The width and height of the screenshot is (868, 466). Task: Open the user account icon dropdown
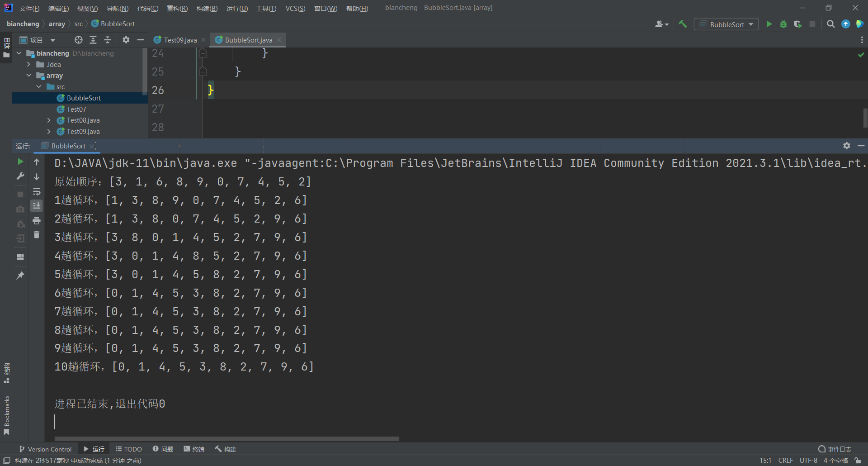[661, 24]
